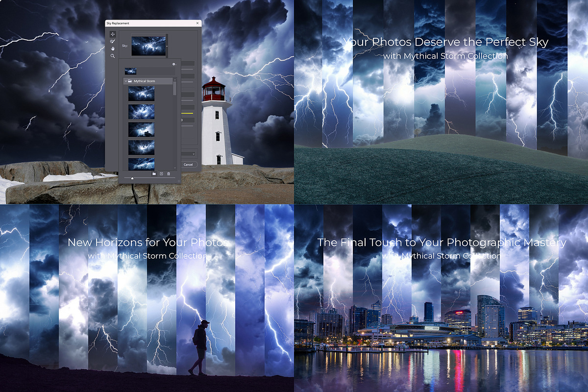Click the yellow-highlighted slider in dialog
The height and width of the screenshot is (392, 588).
coord(187,113)
